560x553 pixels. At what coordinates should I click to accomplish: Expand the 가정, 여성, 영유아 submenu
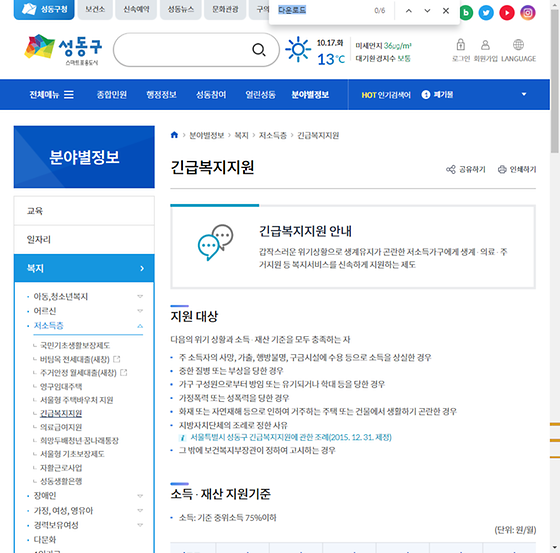(140, 510)
